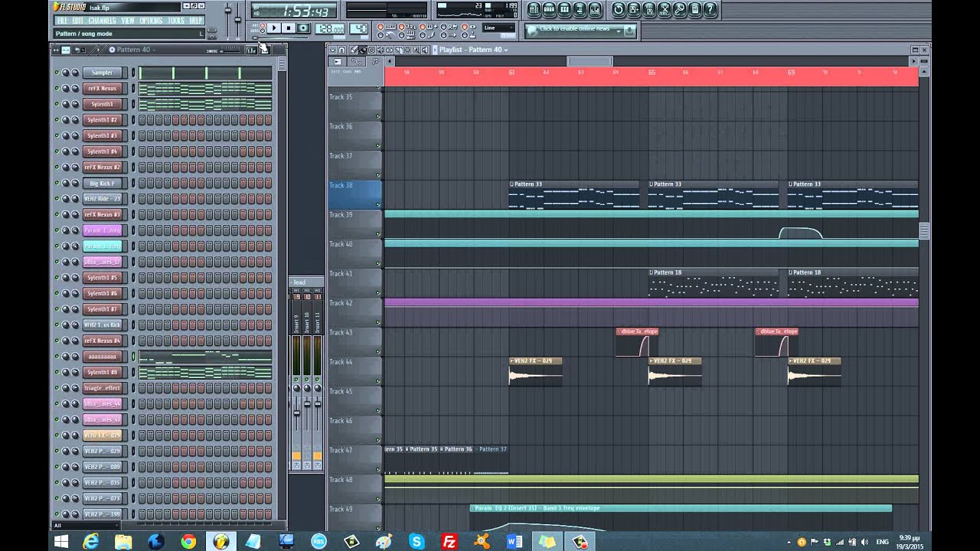Open the Mixer view button

pyautogui.click(x=595, y=10)
